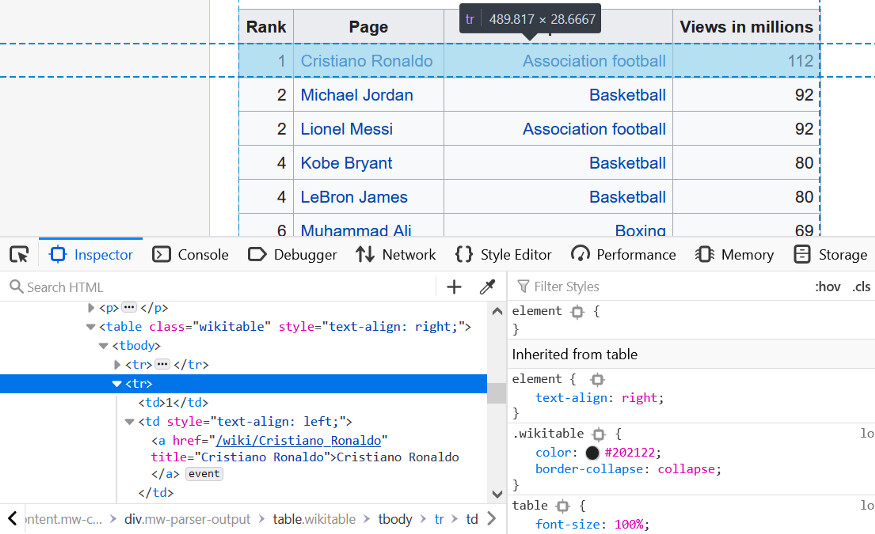Open the Network tab

(396, 255)
